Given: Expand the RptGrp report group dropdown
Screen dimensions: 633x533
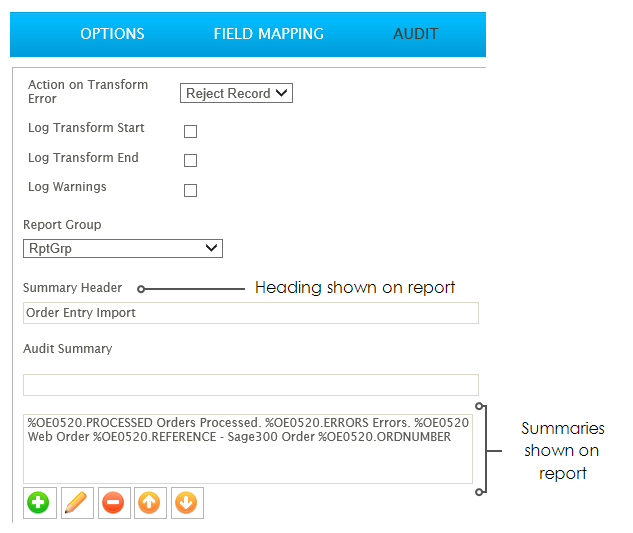Looking at the screenshot, I should point(123,248).
